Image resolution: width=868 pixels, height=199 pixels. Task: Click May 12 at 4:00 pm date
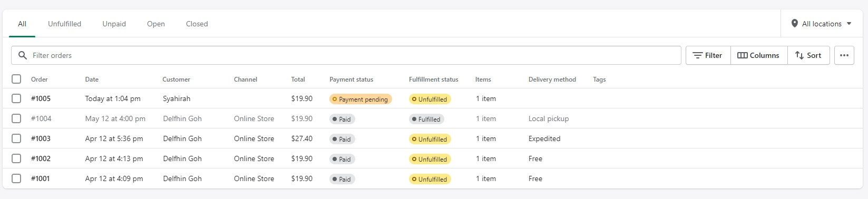(115, 118)
